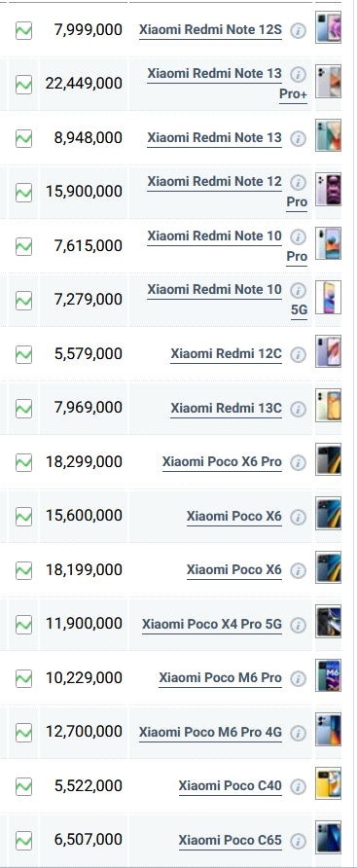This screenshot has height=868, width=357.
Task: Click info icon for Poco M6 Pro 4G
Action: 299,733
